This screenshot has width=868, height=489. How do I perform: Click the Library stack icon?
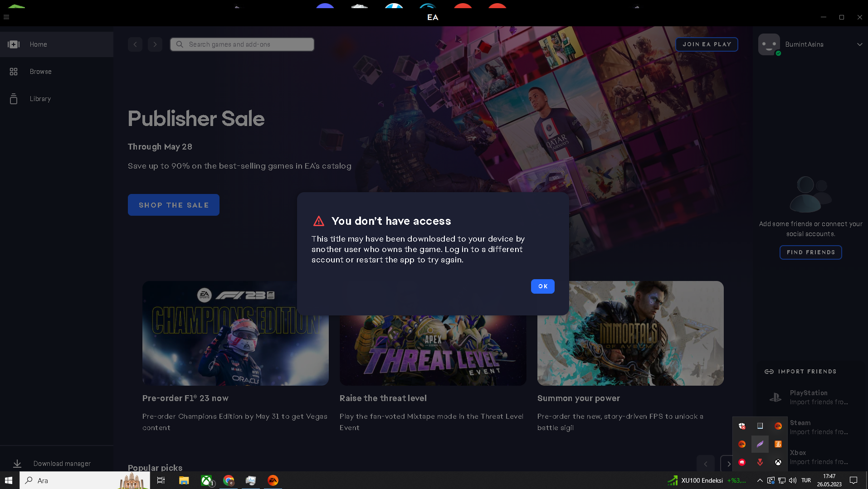click(14, 99)
